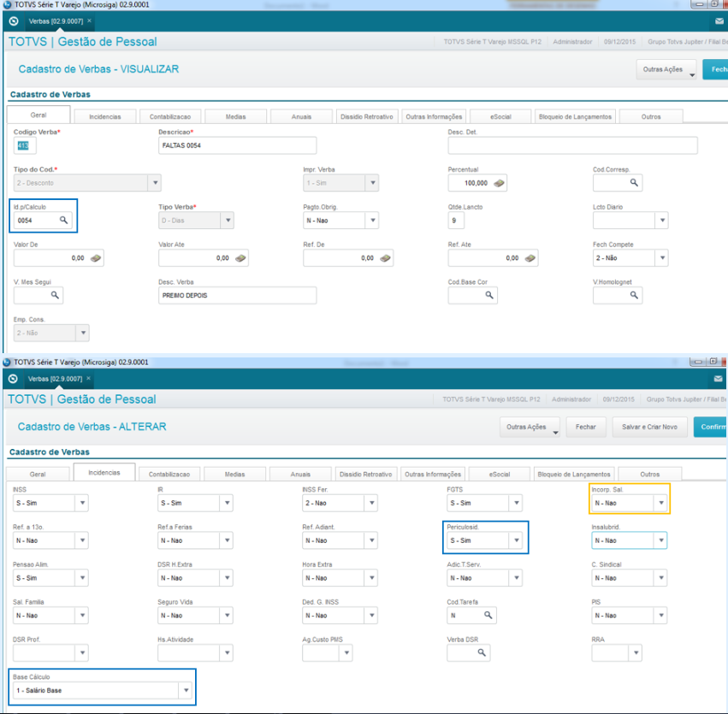Click Confirmar button in ALTERAR window
This screenshot has width=728, height=714.
(x=711, y=427)
